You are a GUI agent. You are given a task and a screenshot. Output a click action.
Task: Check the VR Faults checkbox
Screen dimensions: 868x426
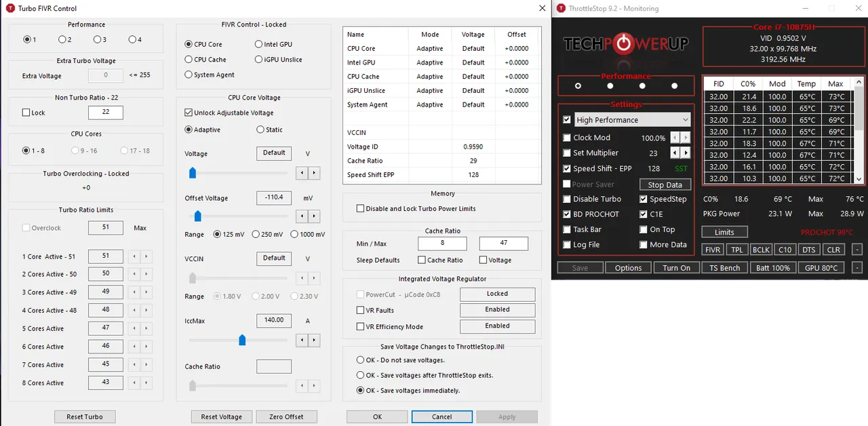[361, 310]
